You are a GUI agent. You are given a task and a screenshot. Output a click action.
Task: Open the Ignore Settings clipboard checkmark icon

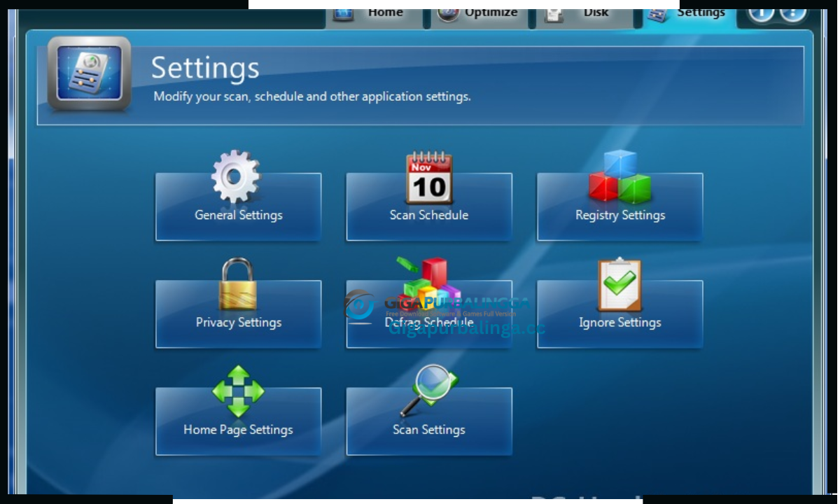(x=619, y=285)
